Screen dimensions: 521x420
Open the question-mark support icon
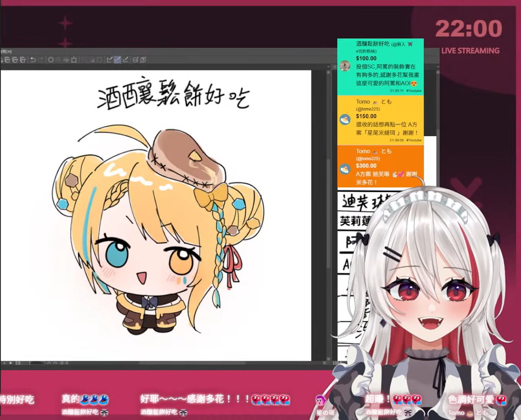143,59
